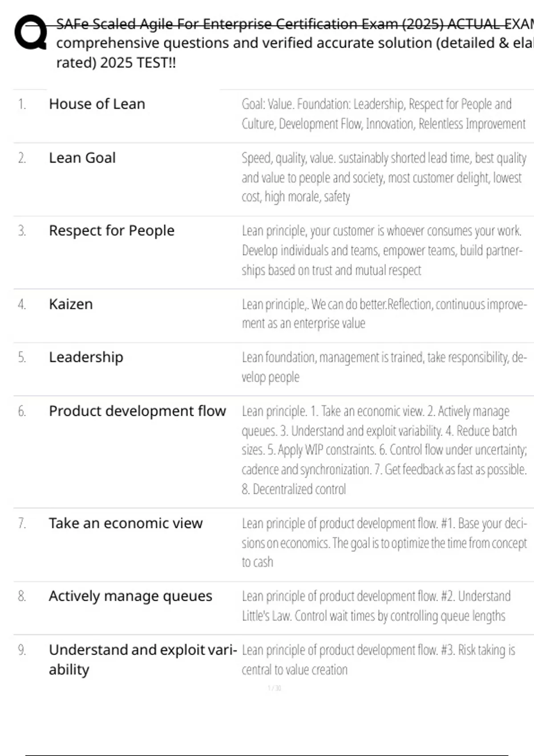Click the 'rated) 2025 TEST!!' title text
The width and height of the screenshot is (534, 756).
(x=116, y=63)
